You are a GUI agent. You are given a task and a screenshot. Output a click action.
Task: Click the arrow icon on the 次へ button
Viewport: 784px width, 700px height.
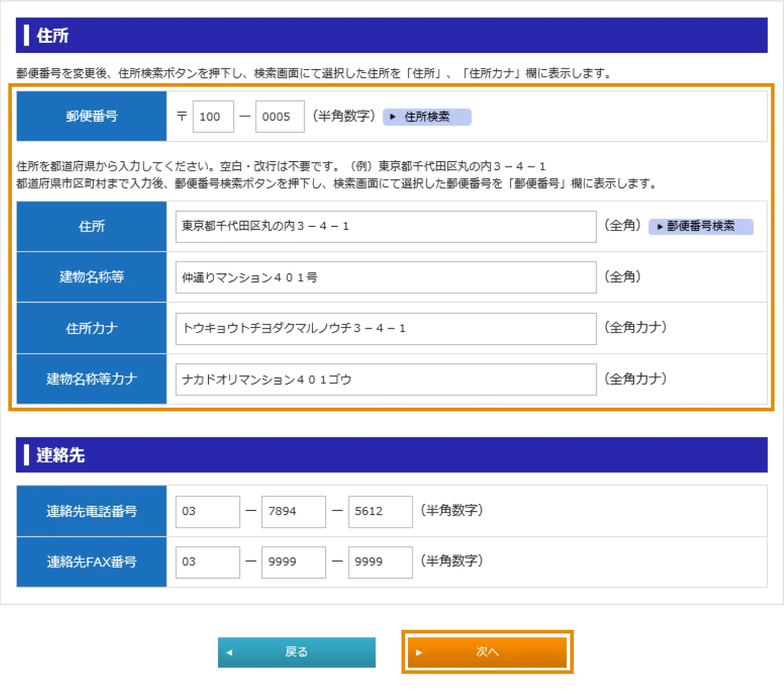click(x=420, y=652)
